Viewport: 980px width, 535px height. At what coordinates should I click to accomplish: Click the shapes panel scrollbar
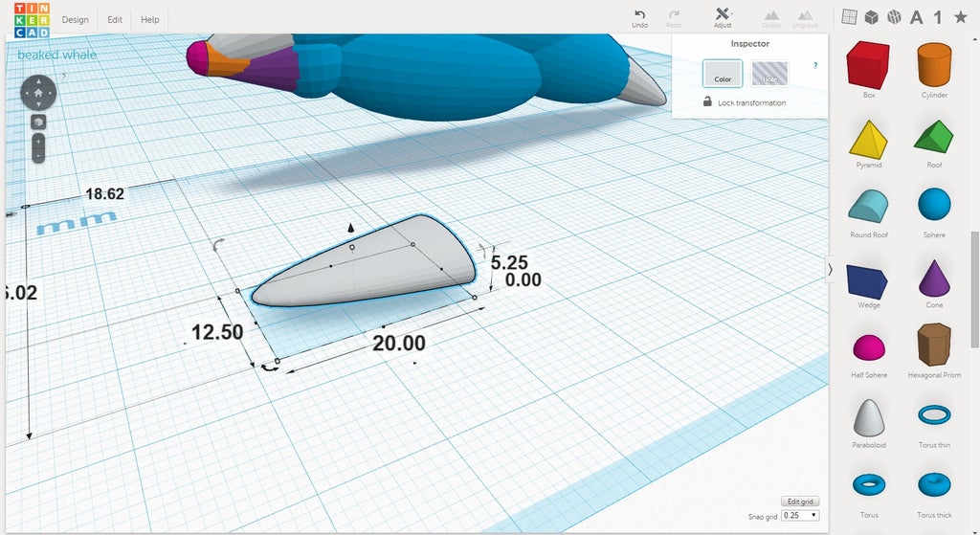[973, 289]
